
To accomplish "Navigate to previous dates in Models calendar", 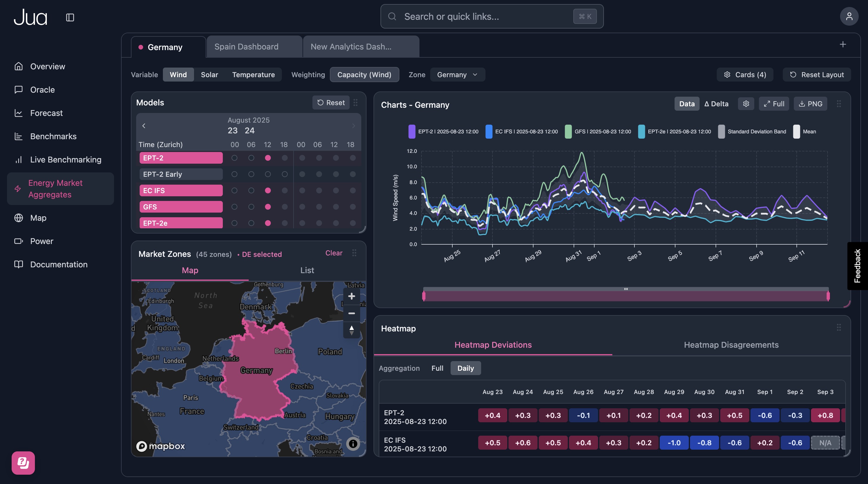I will coord(144,126).
